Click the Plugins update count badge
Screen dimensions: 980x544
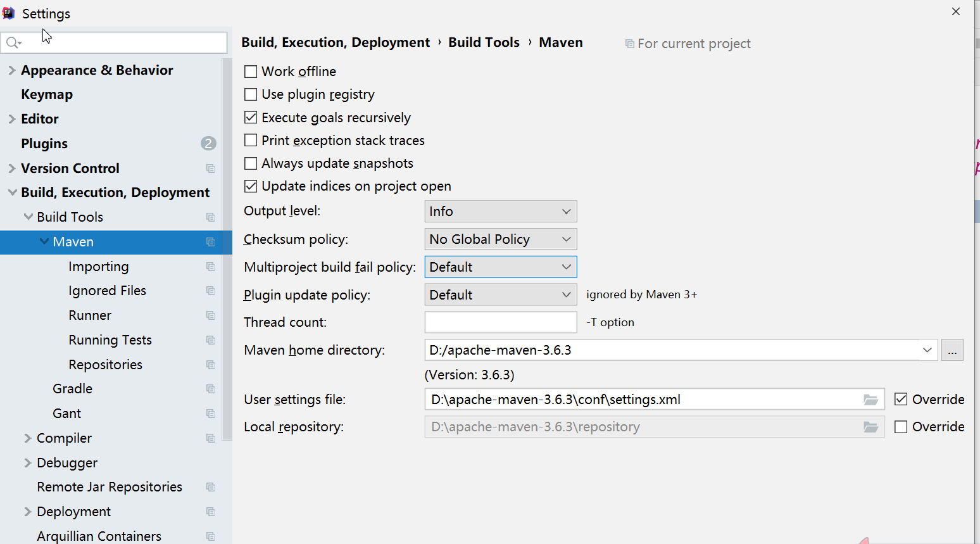click(x=208, y=144)
